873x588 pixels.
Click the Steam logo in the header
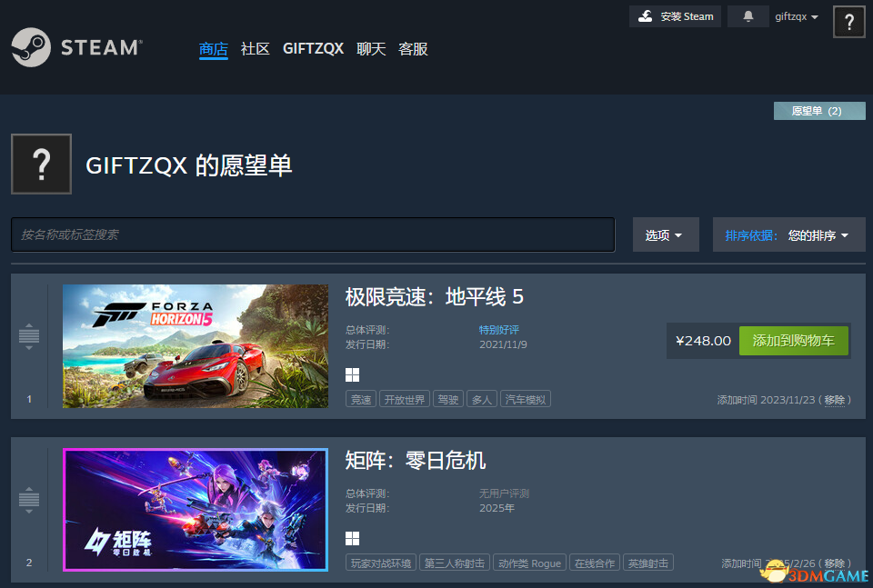(x=76, y=47)
